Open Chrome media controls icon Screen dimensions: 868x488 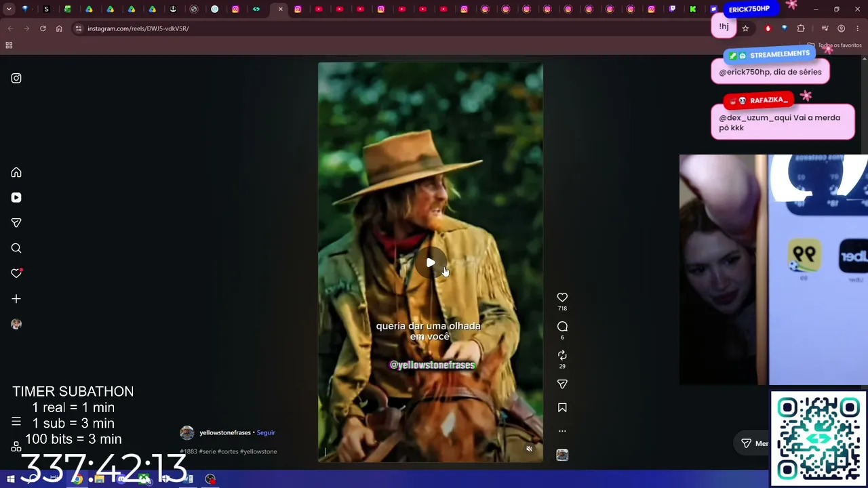click(825, 28)
